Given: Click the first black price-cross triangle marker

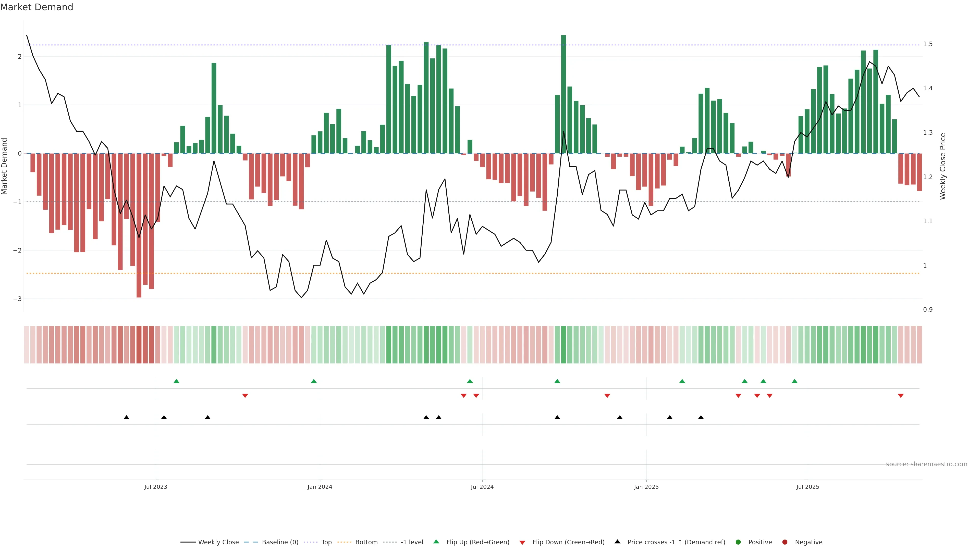Looking at the screenshot, I should pyautogui.click(x=126, y=418).
